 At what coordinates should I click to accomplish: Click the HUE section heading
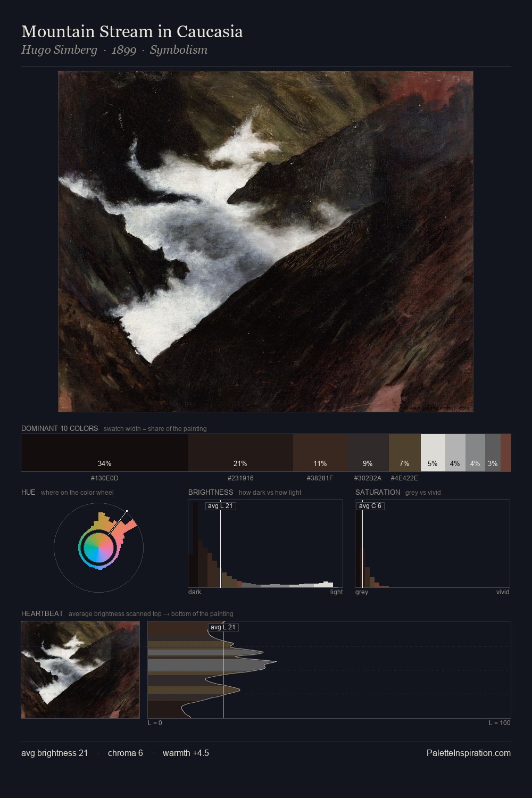point(28,492)
